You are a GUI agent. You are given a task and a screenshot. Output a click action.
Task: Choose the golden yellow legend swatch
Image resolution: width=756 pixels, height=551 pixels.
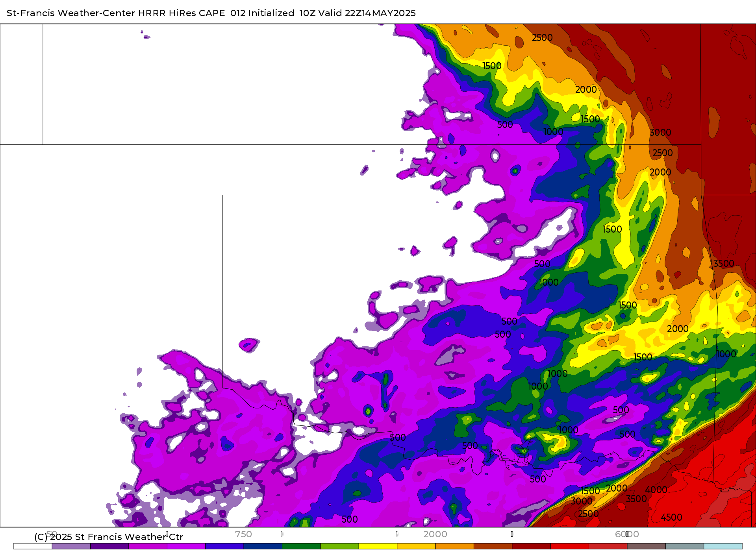click(416, 546)
